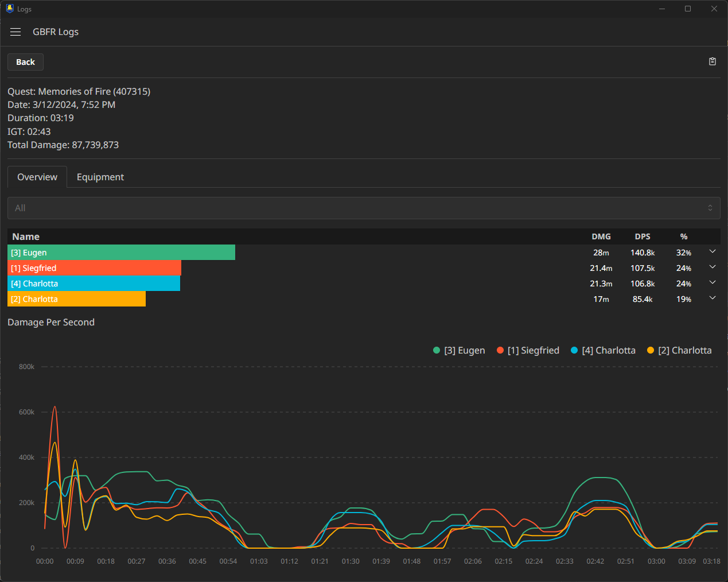Click the orange-red [1] Siegfried damage bar

point(94,268)
